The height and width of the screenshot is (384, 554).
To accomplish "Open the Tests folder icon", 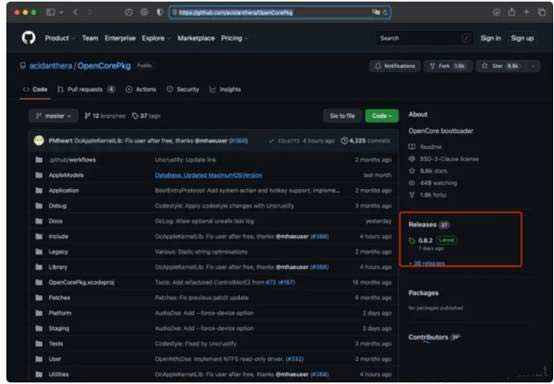I will [x=39, y=344].
